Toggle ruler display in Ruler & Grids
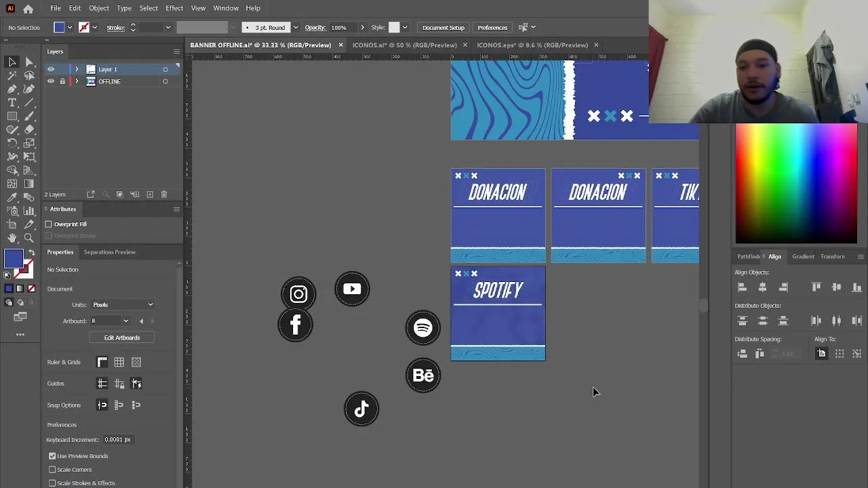Image resolution: width=868 pixels, height=488 pixels. point(102,363)
